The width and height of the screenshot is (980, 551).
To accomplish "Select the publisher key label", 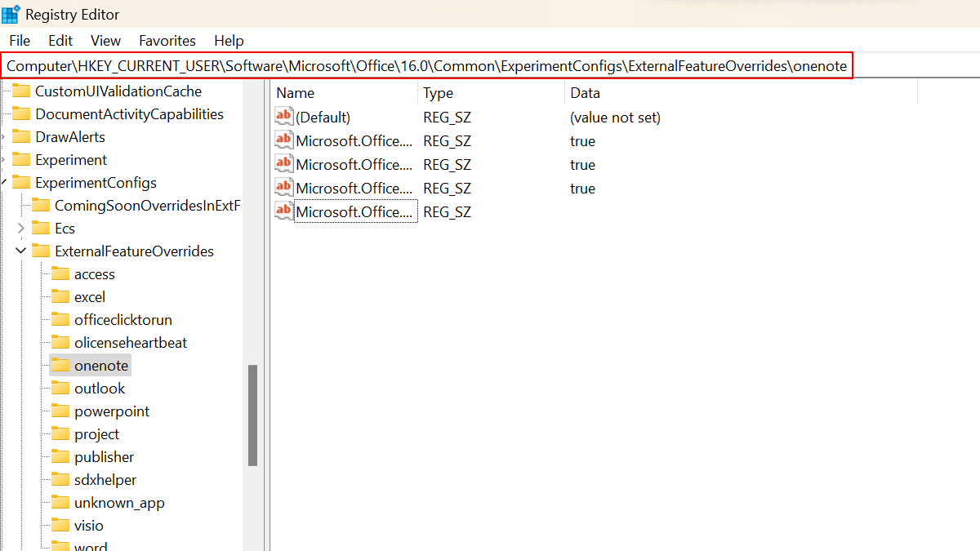I will tap(104, 457).
